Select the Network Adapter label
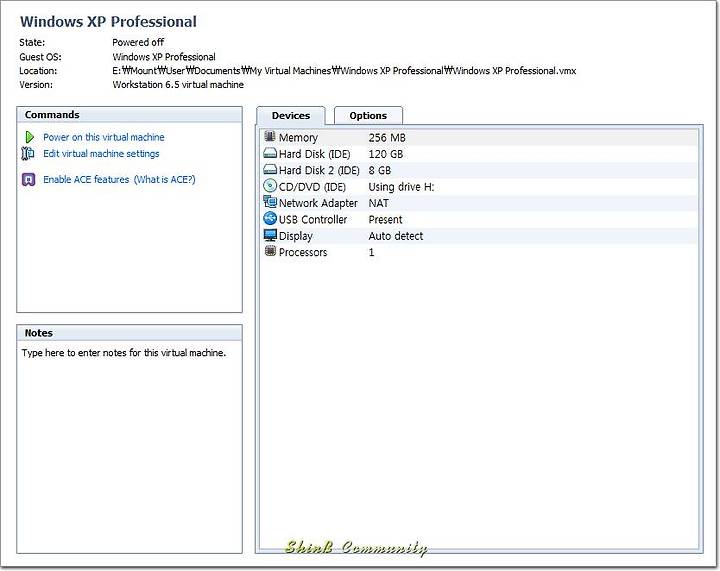This screenshot has width=720, height=571. pyautogui.click(x=318, y=203)
